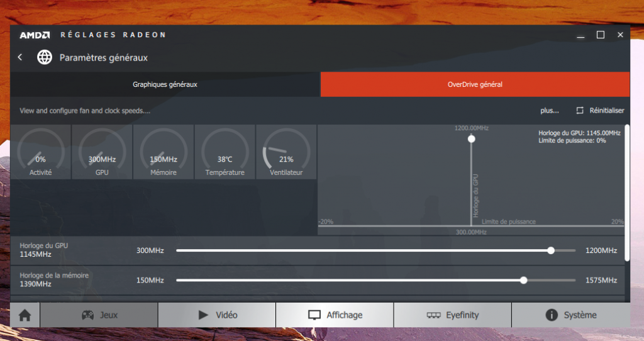This screenshot has width=644, height=341.
Task: Switch to the Graphiques généraux tab
Action: point(165,85)
